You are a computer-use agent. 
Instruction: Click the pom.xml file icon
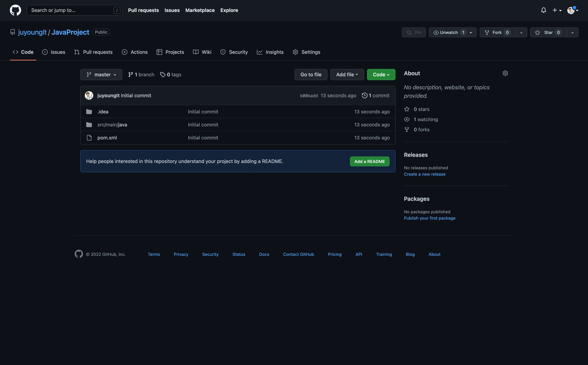(x=89, y=138)
